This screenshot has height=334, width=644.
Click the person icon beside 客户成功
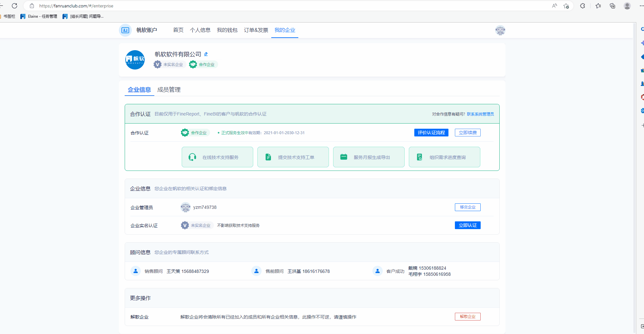tap(377, 271)
